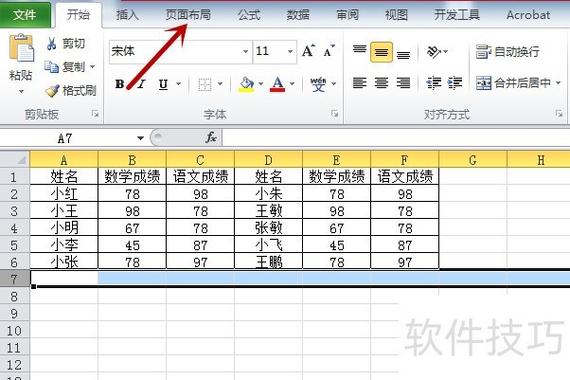Decrease indent of cell content
The width and height of the screenshot is (570, 380).
(x=433, y=83)
